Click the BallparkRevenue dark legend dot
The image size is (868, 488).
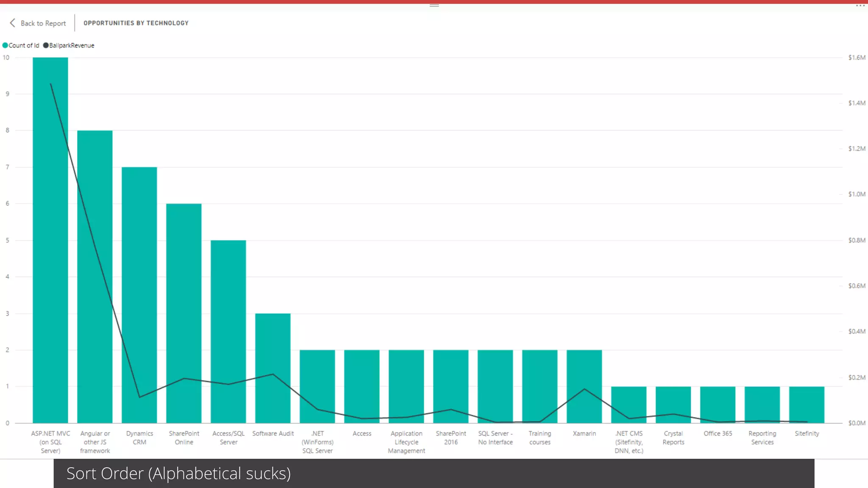pos(46,45)
